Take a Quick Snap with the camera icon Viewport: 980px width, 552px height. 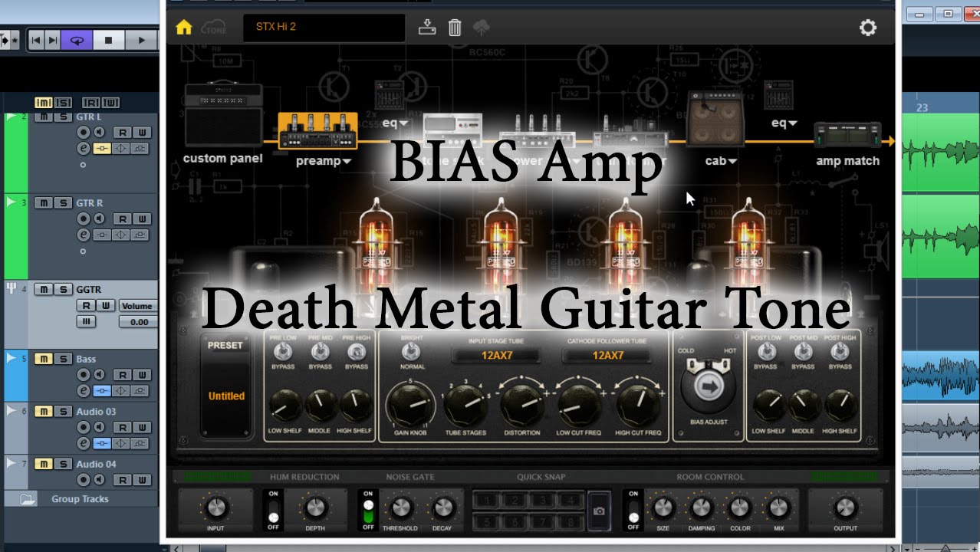(x=599, y=511)
